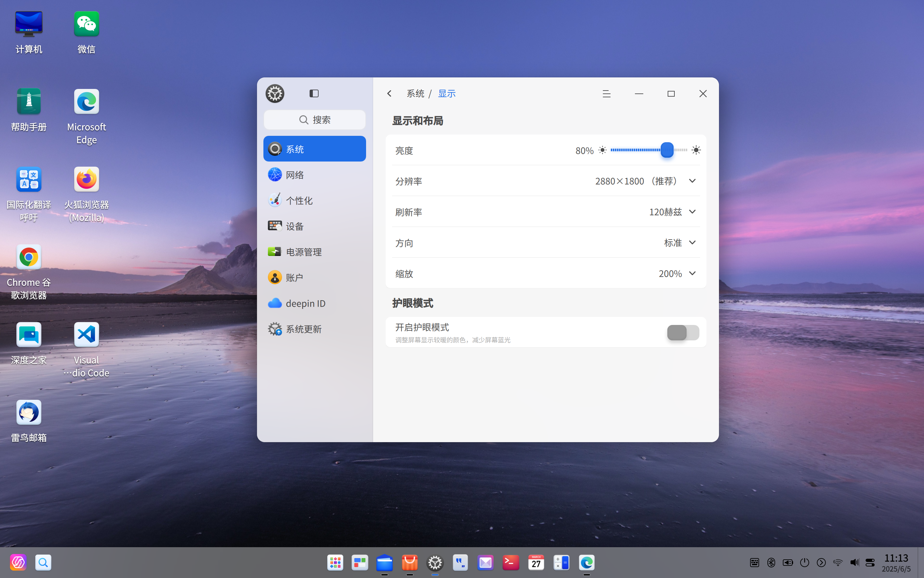Expand the scaling 200% dropdown

click(692, 273)
